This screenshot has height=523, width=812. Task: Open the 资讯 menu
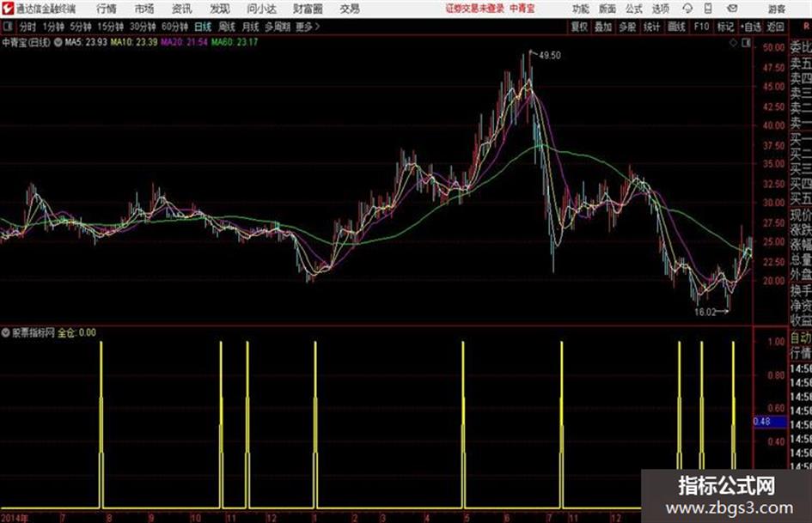[182, 9]
